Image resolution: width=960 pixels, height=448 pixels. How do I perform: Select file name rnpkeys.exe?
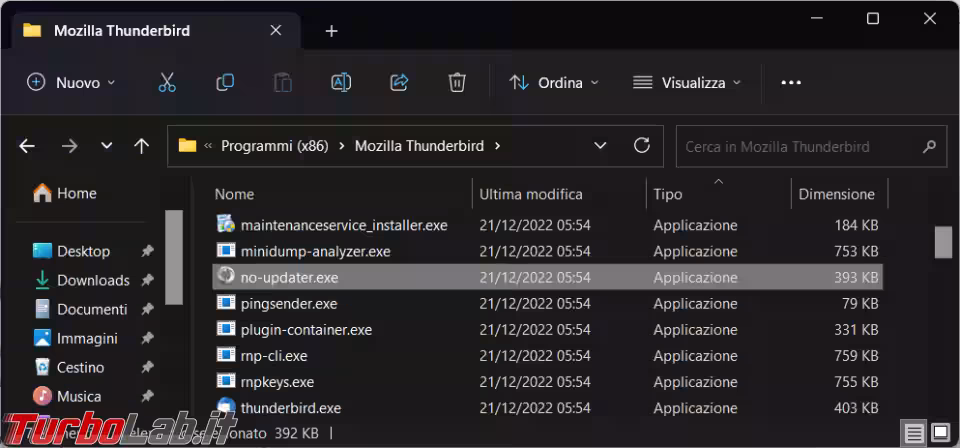click(x=277, y=383)
